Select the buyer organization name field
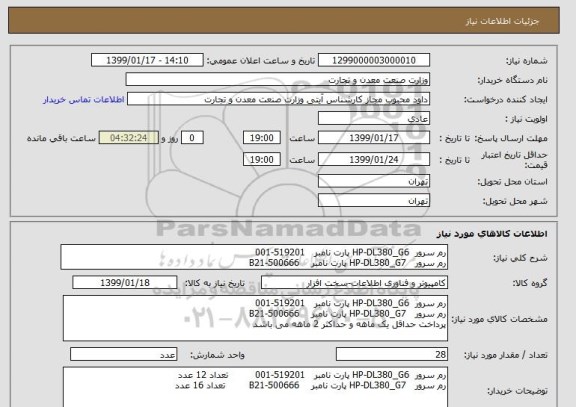 point(278,80)
